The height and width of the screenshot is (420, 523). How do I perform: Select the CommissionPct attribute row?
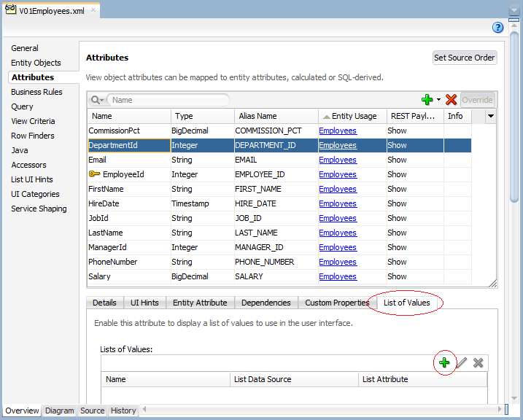click(279, 131)
